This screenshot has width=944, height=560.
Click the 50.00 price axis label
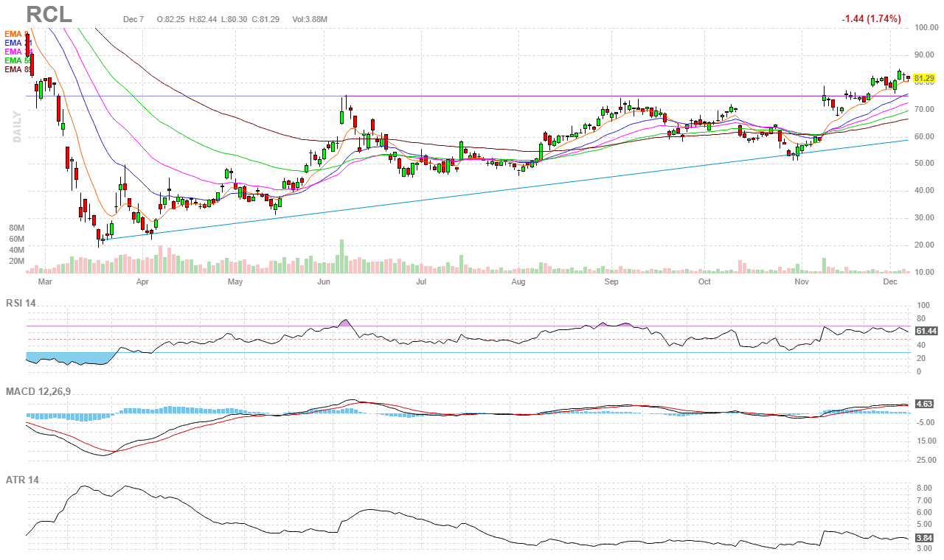click(926, 164)
